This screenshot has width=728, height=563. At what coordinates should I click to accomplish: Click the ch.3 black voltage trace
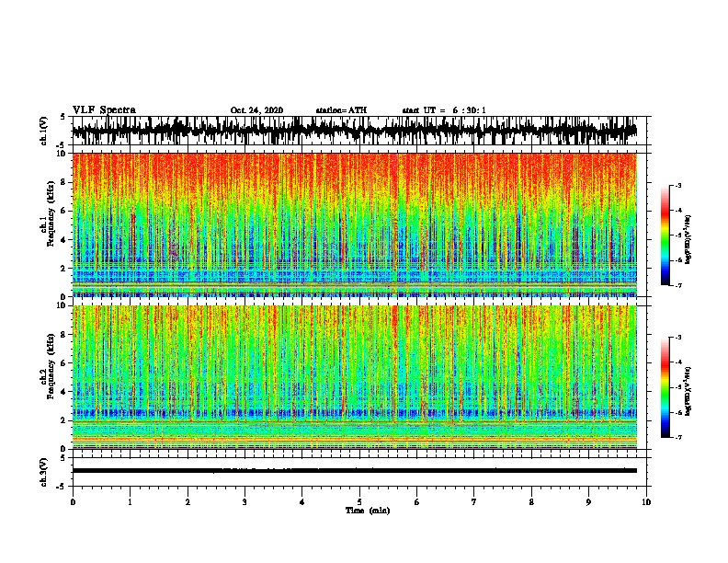click(355, 471)
